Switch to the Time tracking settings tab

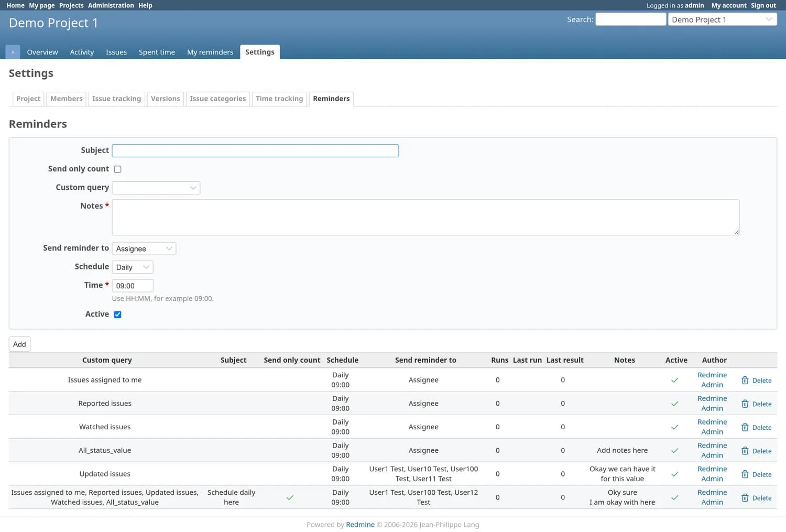[279, 99]
